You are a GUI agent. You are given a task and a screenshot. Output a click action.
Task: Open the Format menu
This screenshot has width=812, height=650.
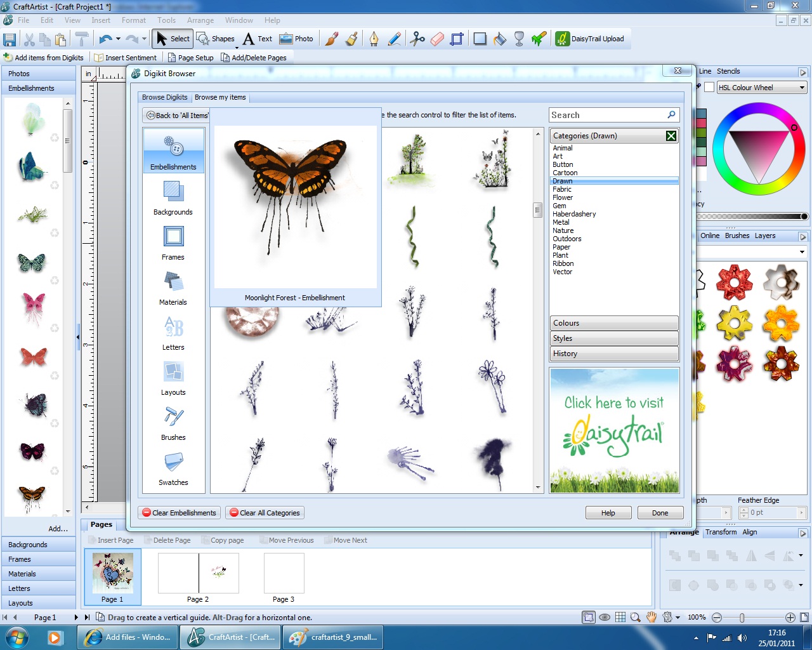pyautogui.click(x=134, y=20)
